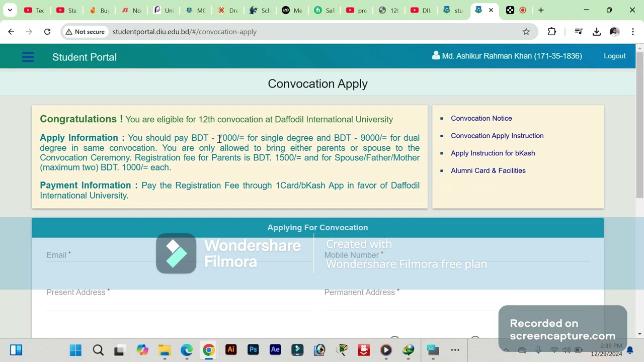
Task: Open the Chrome three-dot menu
Action: (632, 32)
